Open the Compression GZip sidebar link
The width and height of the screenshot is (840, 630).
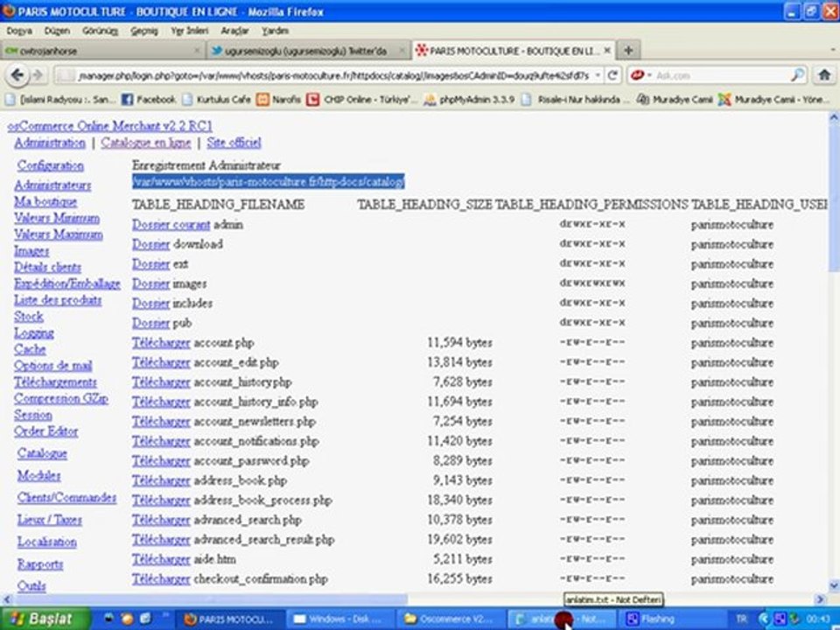(x=61, y=399)
